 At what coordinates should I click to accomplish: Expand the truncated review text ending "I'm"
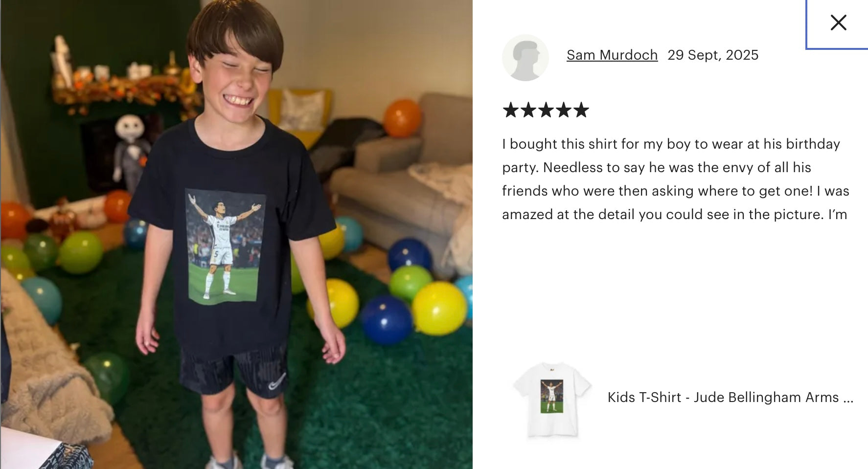click(837, 215)
